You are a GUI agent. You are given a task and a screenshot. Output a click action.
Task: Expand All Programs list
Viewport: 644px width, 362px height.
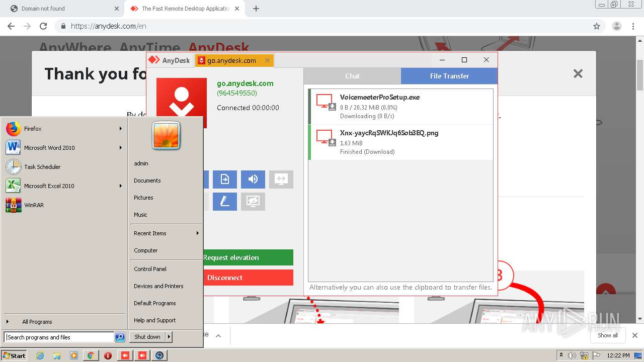point(64,322)
